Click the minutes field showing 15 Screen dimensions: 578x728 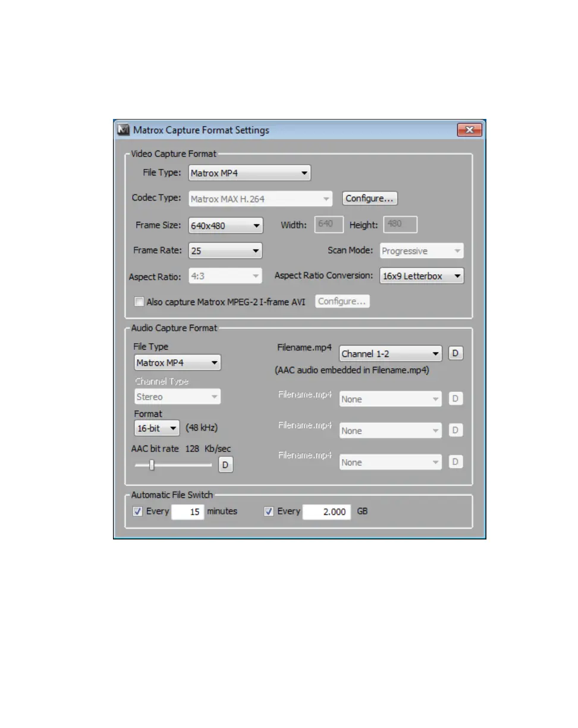point(188,512)
